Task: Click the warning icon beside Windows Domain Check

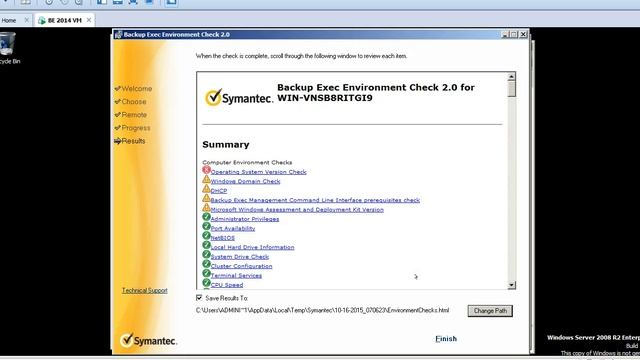Action: click(x=207, y=180)
